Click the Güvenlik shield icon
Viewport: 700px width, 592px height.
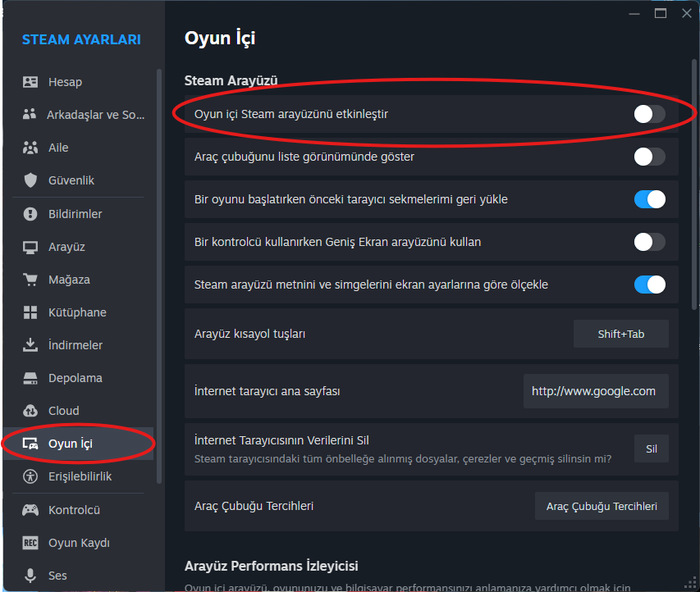[30, 180]
